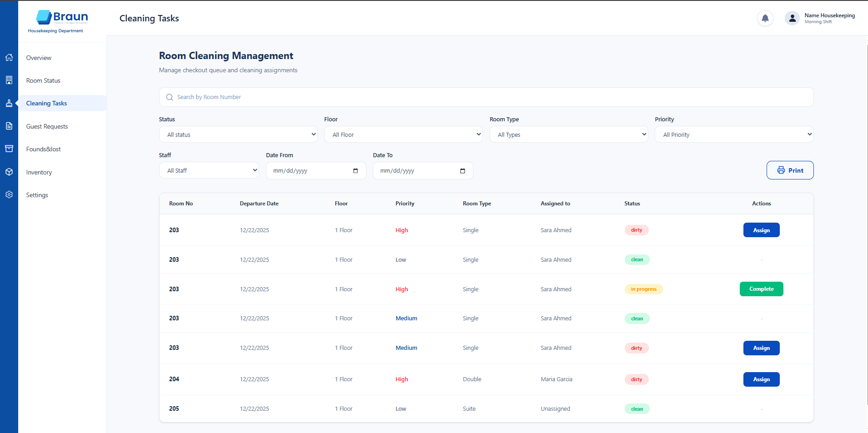Image resolution: width=868 pixels, height=433 pixels.
Task: Assign room 203 with Medium priority dirty
Action: [761, 348]
